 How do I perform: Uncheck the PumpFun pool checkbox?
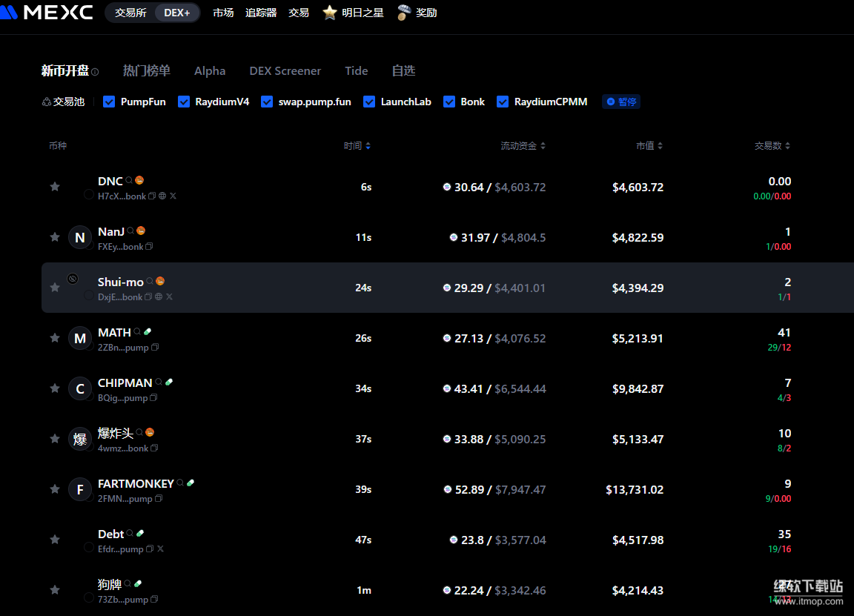tap(109, 102)
